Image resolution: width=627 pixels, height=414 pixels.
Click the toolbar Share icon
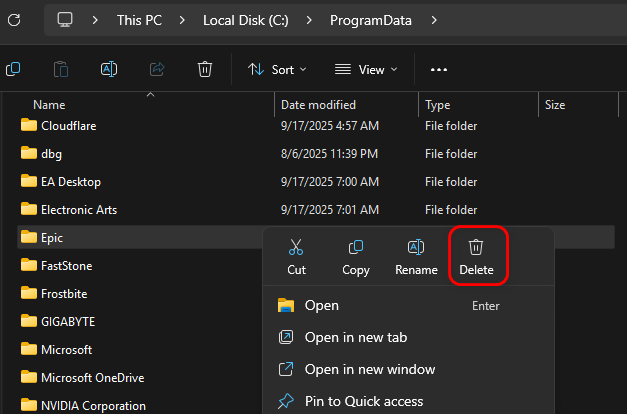click(157, 69)
